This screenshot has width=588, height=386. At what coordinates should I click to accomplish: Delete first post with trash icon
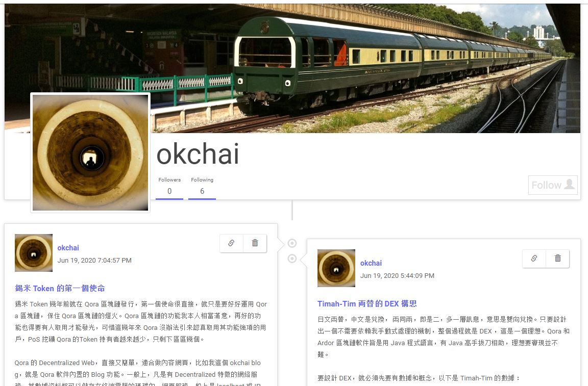click(x=255, y=243)
